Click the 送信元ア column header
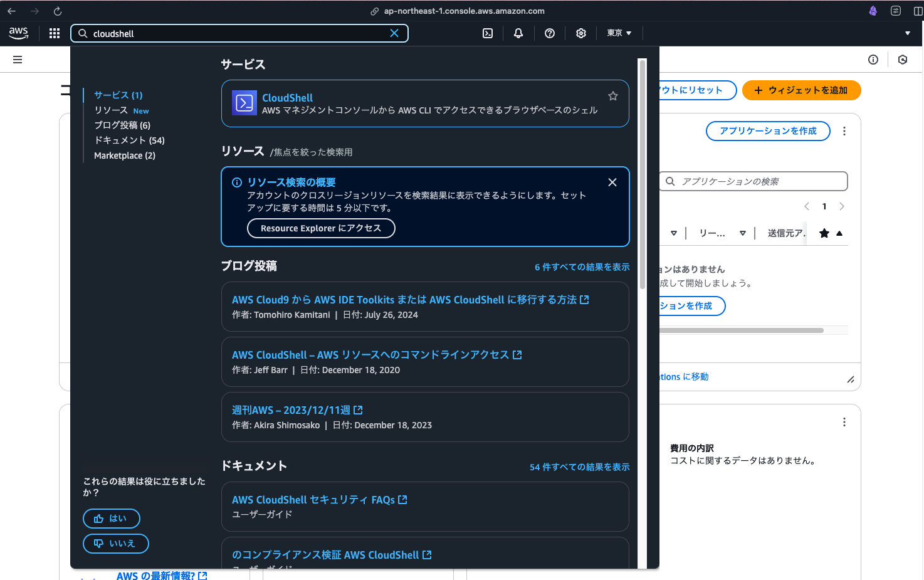The width and height of the screenshot is (924, 580). pos(786,233)
